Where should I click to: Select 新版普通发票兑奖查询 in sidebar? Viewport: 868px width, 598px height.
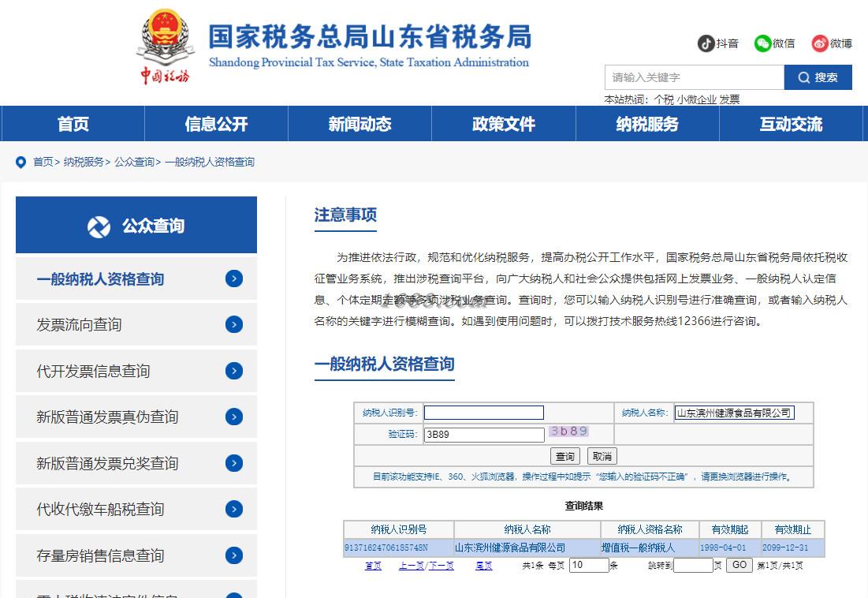pyautogui.click(x=136, y=463)
